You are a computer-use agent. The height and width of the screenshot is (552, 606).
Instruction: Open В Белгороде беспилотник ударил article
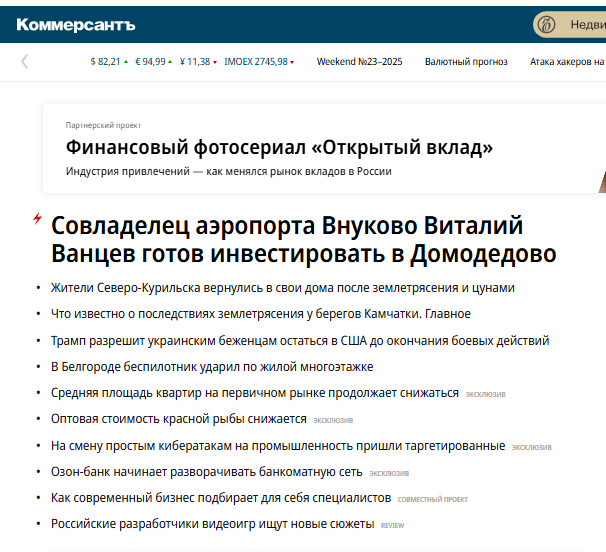(x=212, y=367)
